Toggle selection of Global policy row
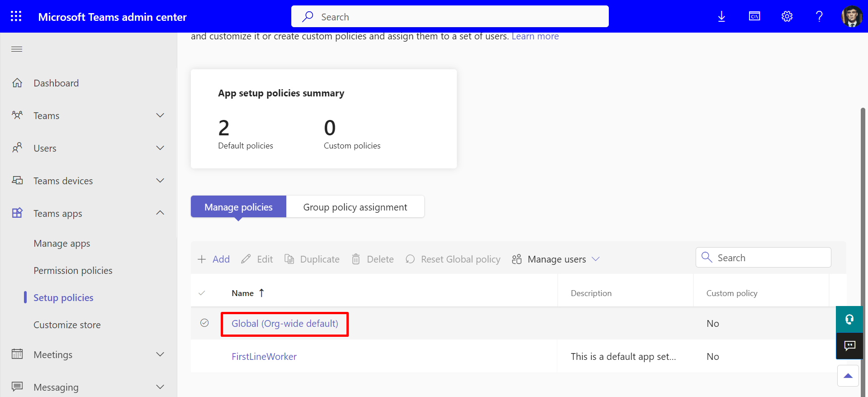868x397 pixels. tap(204, 323)
